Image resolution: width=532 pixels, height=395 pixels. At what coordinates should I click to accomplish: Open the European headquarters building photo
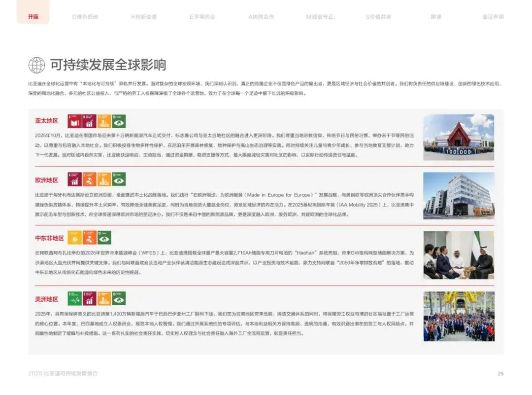click(x=459, y=196)
